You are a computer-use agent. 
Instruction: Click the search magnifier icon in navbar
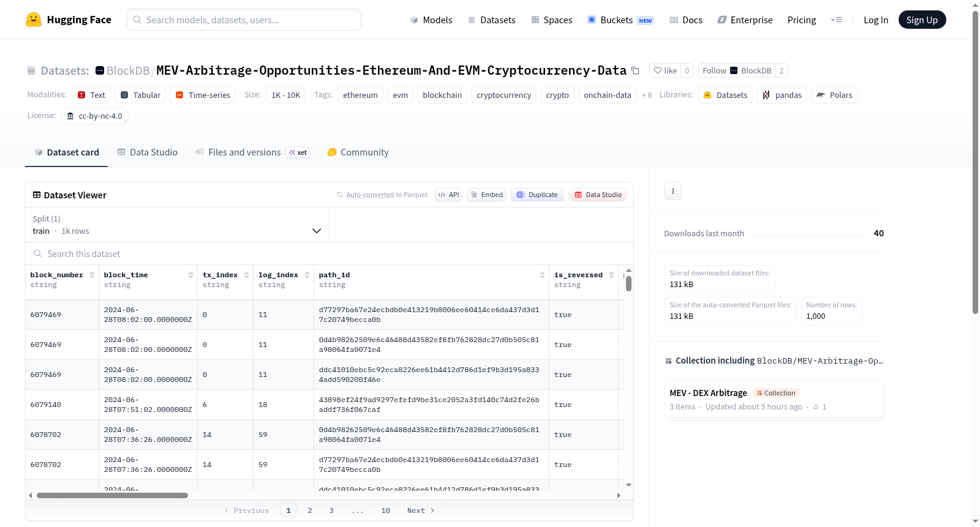pos(137,20)
